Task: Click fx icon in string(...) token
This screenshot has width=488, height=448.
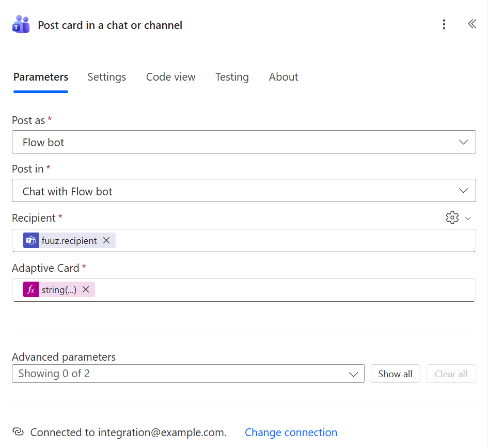Action: coord(31,289)
